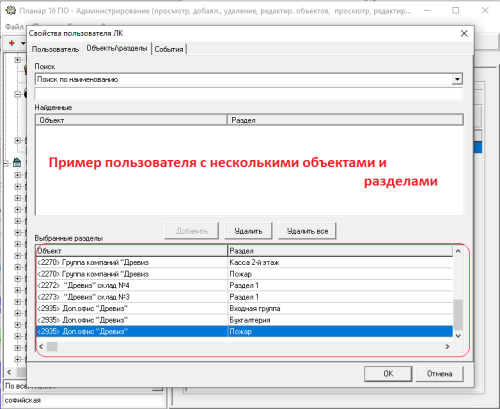
Task: Click scroll-down arrow of Выбранные разделы list
Action: coord(458,336)
